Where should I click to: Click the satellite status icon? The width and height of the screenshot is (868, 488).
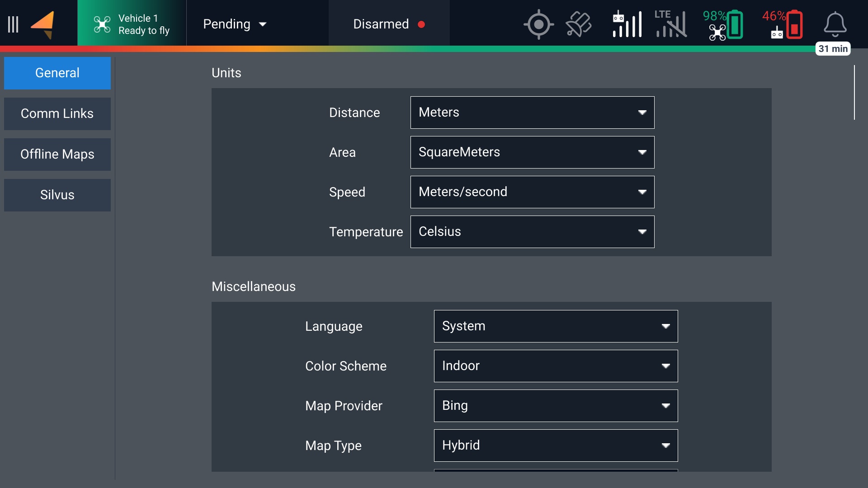pyautogui.click(x=578, y=24)
